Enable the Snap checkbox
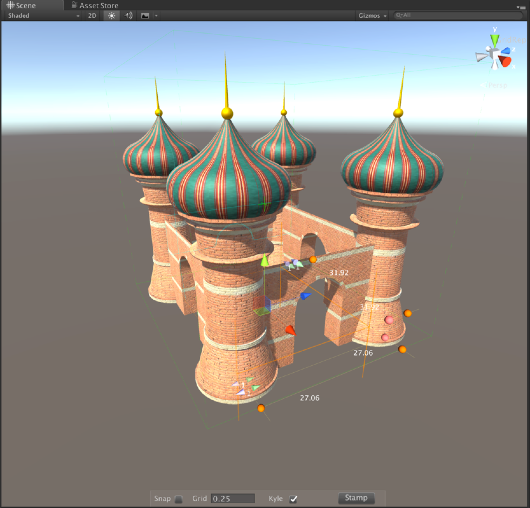Screen dimensions: 530x508 click(178, 499)
